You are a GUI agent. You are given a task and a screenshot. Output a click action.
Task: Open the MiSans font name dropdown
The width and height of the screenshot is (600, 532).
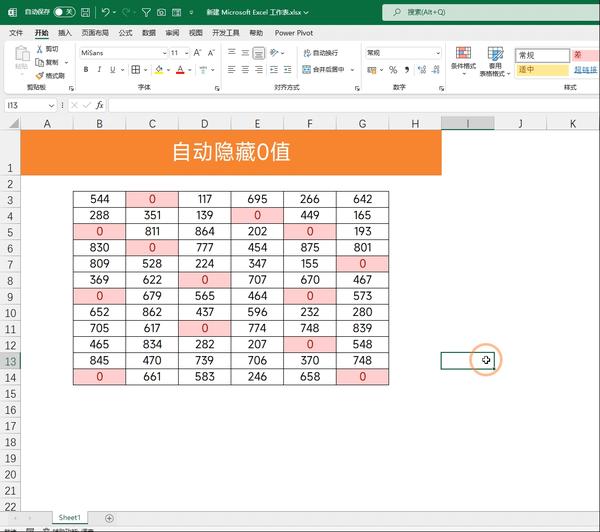point(165,53)
